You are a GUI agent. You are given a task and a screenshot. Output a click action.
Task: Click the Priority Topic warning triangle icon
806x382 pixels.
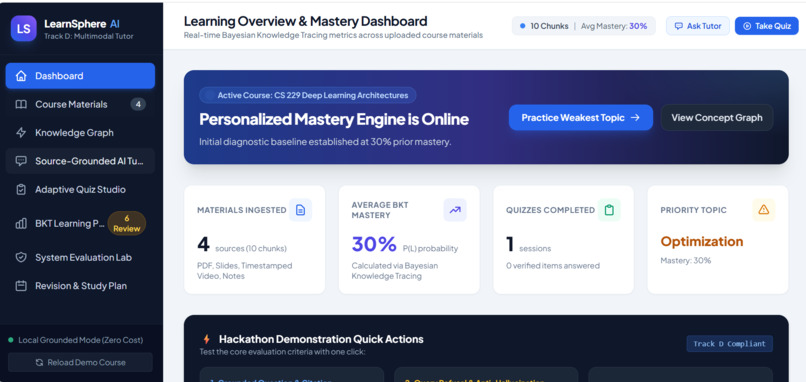763,210
